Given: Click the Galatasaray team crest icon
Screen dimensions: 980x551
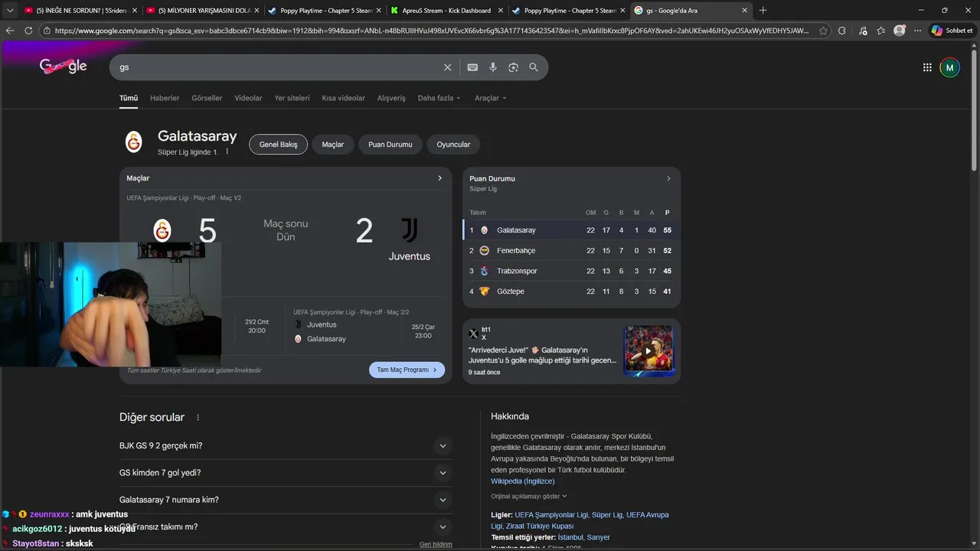Looking at the screenshot, I should 134,142.
